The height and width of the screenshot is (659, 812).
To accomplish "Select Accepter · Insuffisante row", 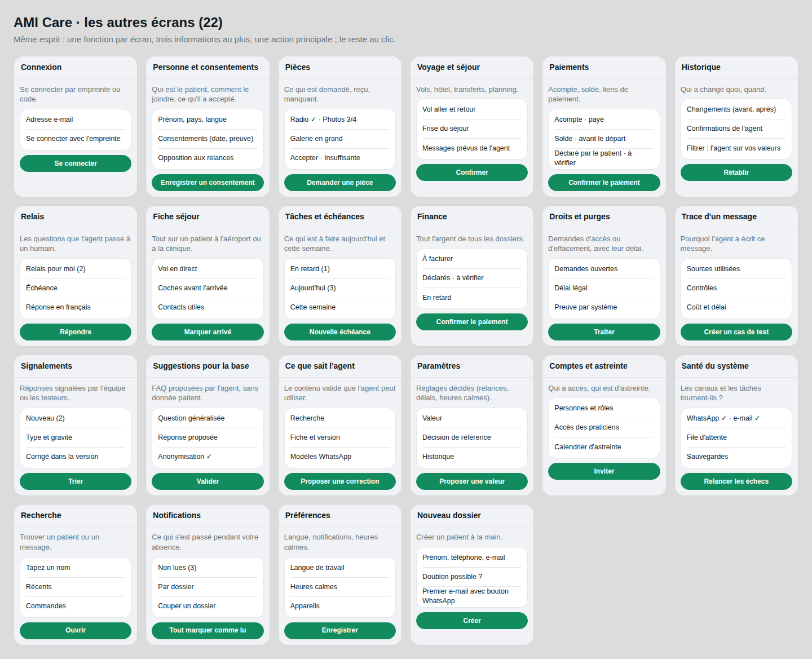I will (340, 158).
